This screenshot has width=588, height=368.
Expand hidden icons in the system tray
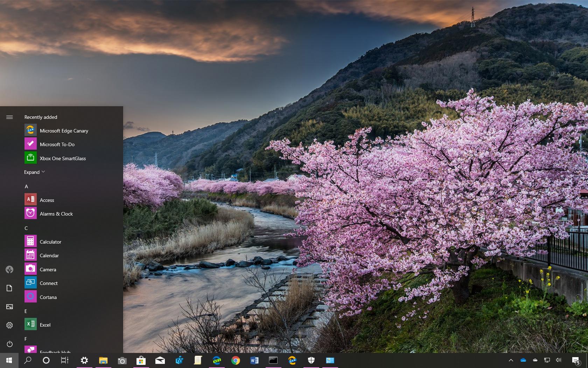[511, 360]
